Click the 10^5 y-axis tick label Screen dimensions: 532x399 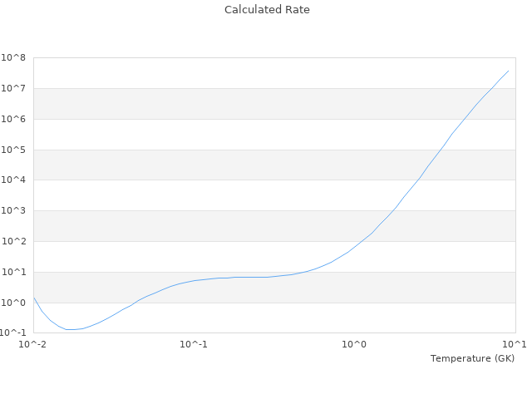[x=14, y=150]
